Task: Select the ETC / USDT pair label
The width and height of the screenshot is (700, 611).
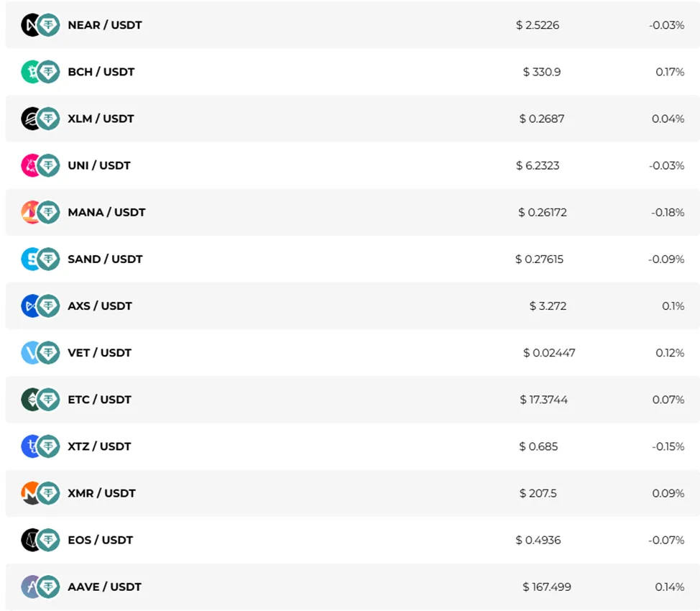Action: pyautogui.click(x=100, y=400)
